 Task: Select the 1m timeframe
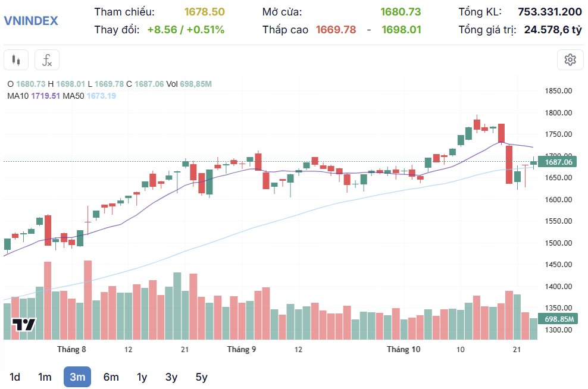(x=45, y=377)
